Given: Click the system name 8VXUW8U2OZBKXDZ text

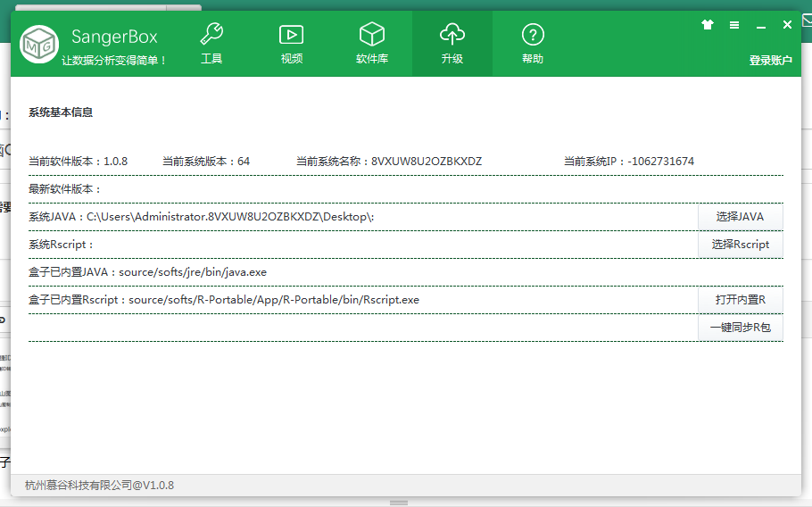Looking at the screenshot, I should point(427,162).
